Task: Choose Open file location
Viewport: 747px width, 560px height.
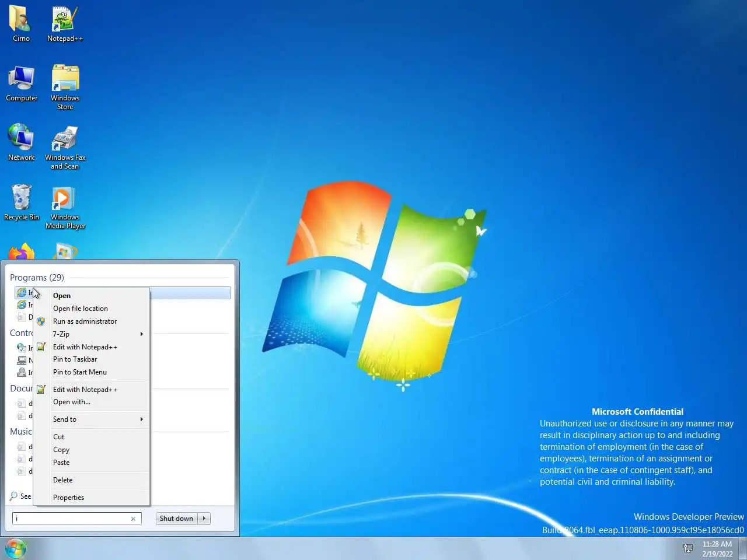Action: click(92, 309)
